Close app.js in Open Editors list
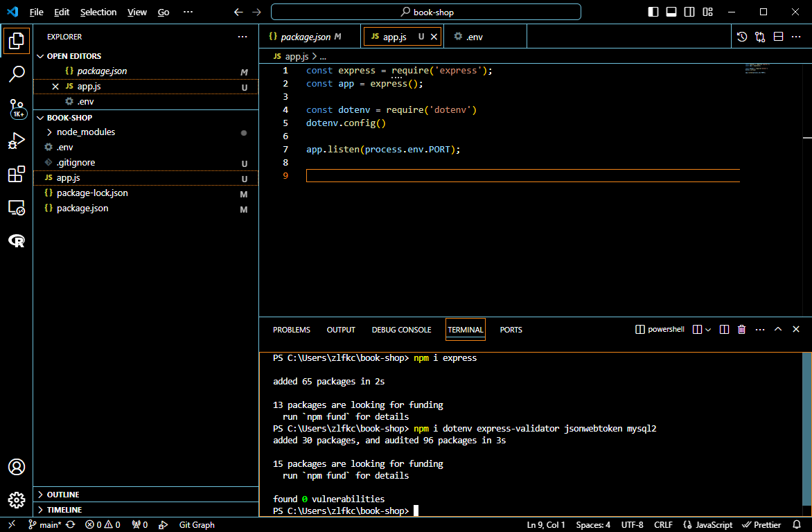 point(55,87)
